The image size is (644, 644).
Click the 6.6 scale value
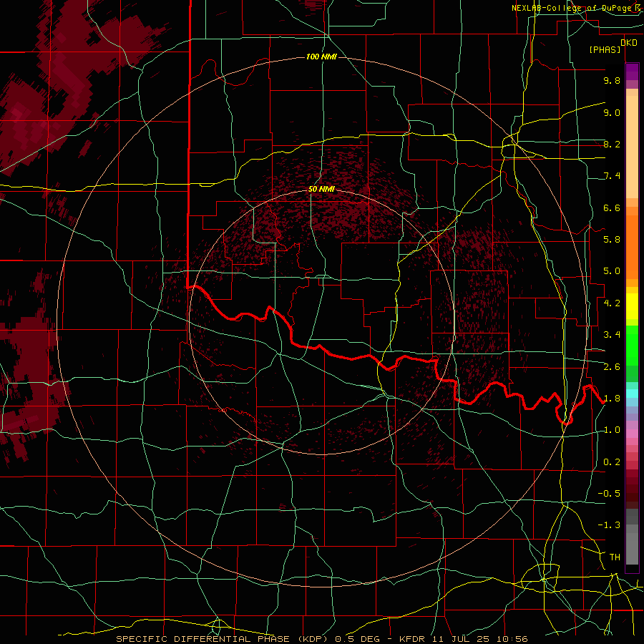point(612,208)
